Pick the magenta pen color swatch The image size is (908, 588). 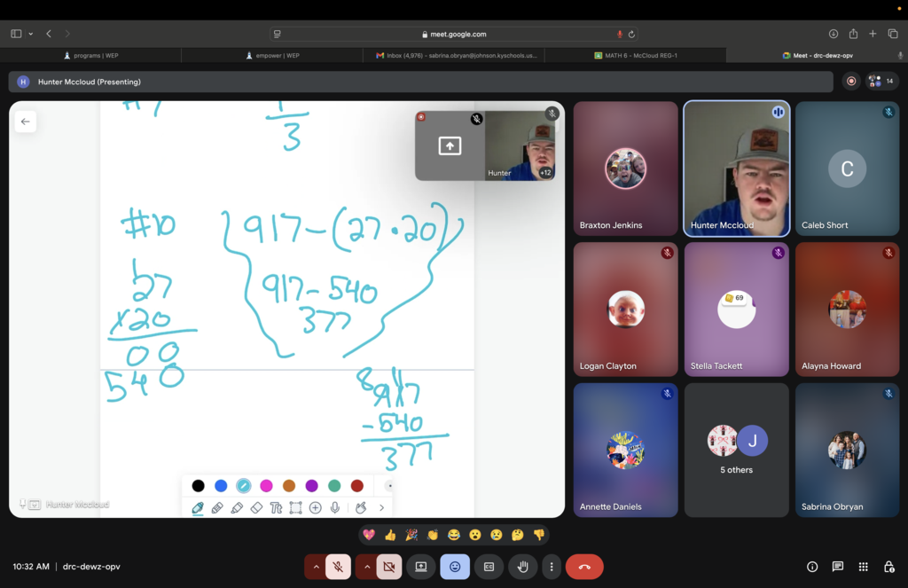(x=266, y=486)
